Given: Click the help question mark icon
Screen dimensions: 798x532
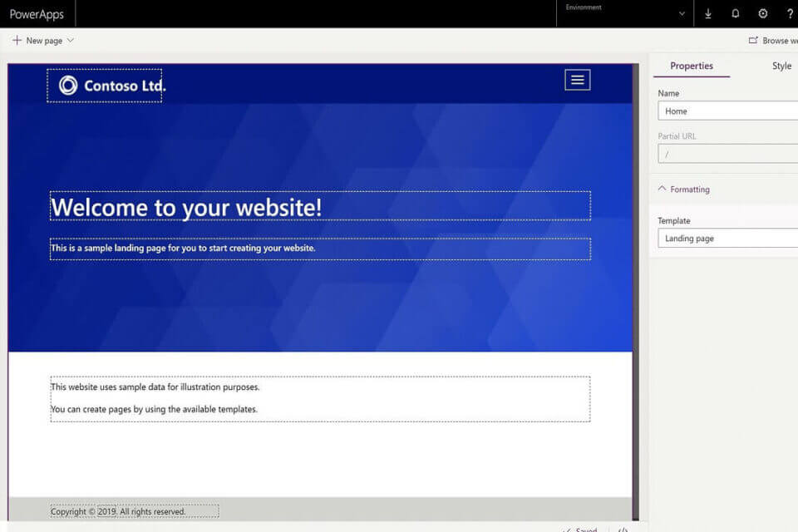Looking at the screenshot, I should click(x=790, y=14).
